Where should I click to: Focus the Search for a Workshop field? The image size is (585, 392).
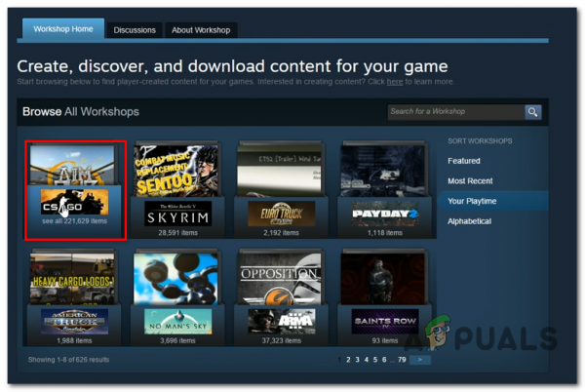[x=455, y=112]
